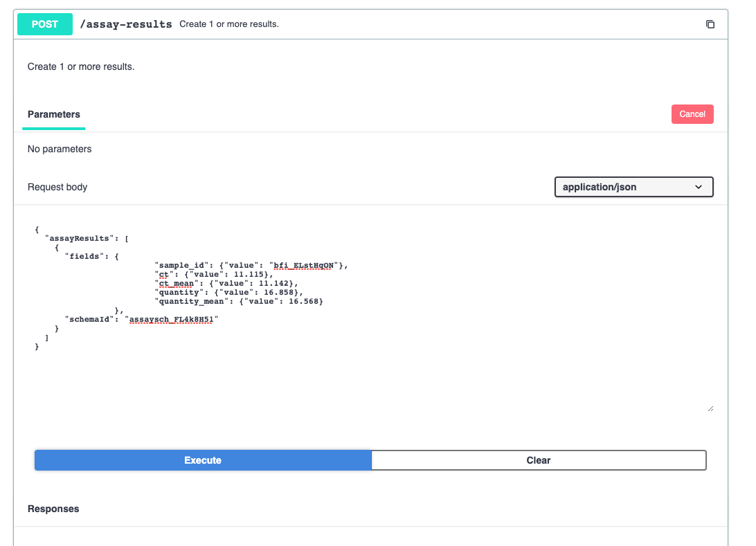Click the quantity value 16.858
756x546 pixels.
point(279,293)
